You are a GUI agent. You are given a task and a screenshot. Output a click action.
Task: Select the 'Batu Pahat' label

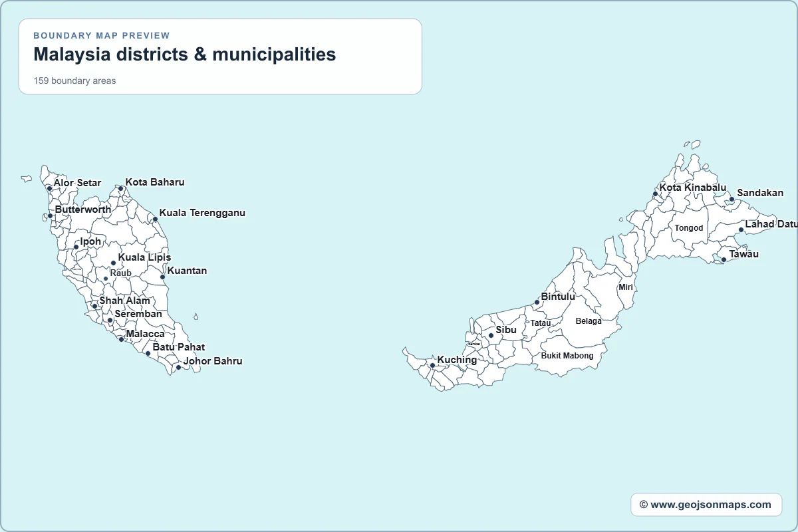pyautogui.click(x=179, y=347)
